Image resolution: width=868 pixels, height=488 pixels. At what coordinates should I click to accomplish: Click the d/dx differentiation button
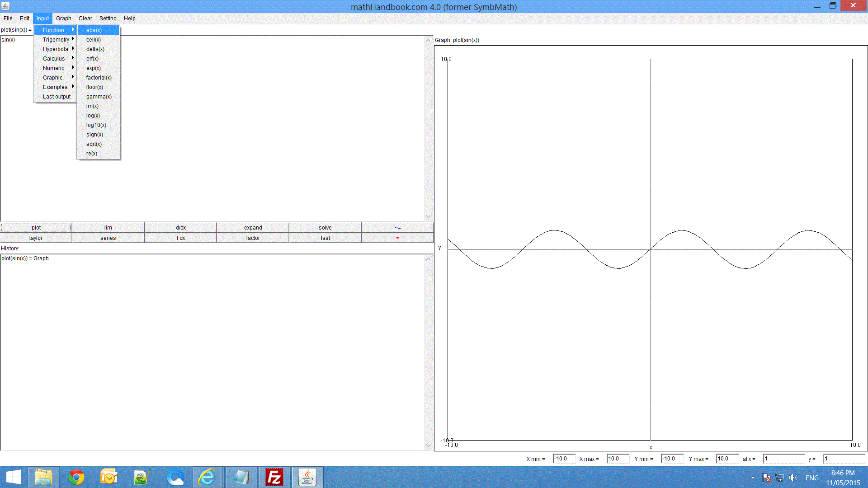pos(181,227)
